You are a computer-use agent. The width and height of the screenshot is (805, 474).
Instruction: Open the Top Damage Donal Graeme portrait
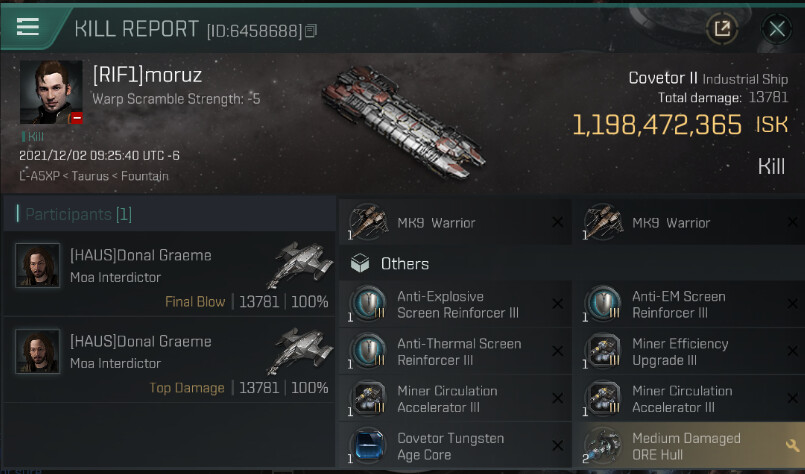(37, 351)
